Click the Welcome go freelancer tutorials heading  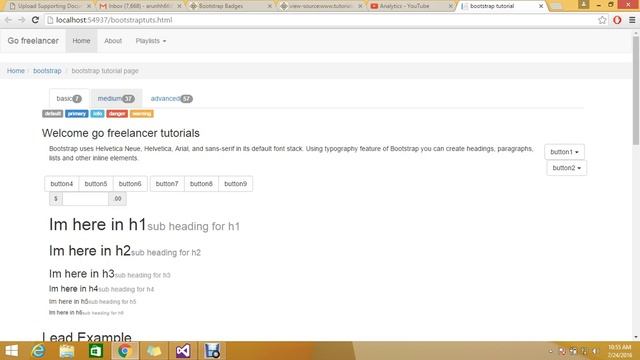point(121,133)
